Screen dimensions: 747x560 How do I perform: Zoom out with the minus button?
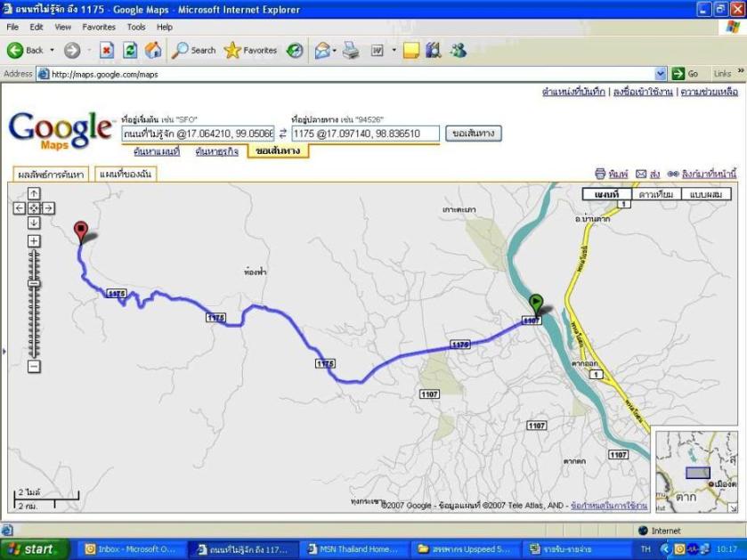pos(34,366)
